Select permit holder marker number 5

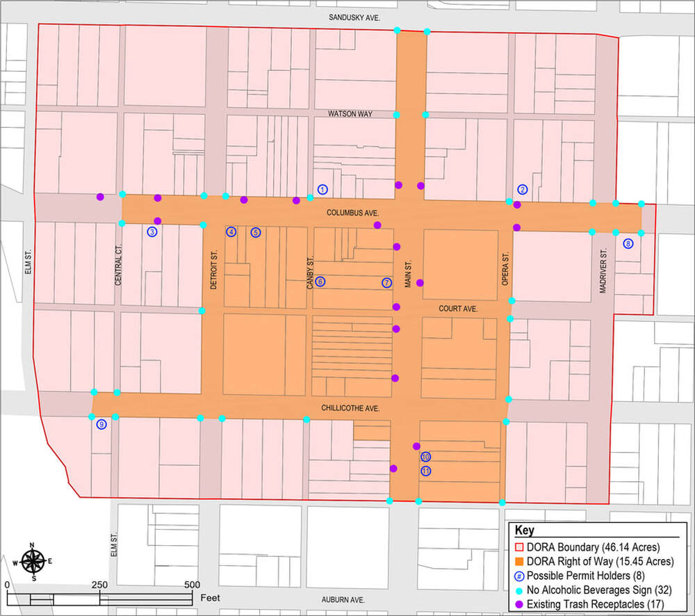point(256,232)
